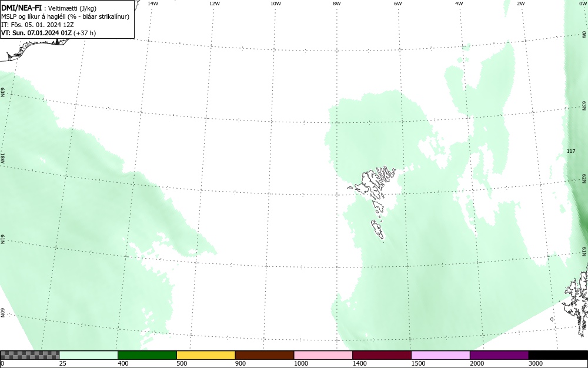The width and height of the screenshot is (588, 368).
Task: Click the "18W" label on left edge
Action: 2,158
